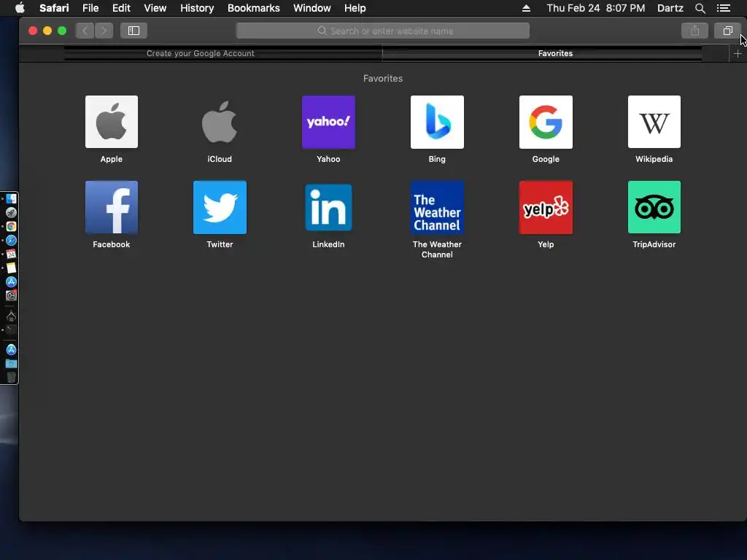The width and height of the screenshot is (747, 560).
Task: Open the Bookmarks menu
Action: [x=253, y=8]
